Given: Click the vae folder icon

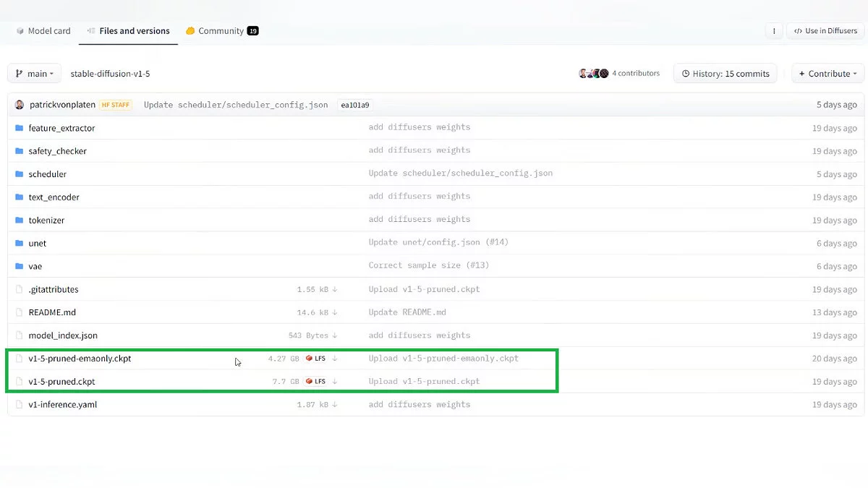Looking at the screenshot, I should 20,267.
